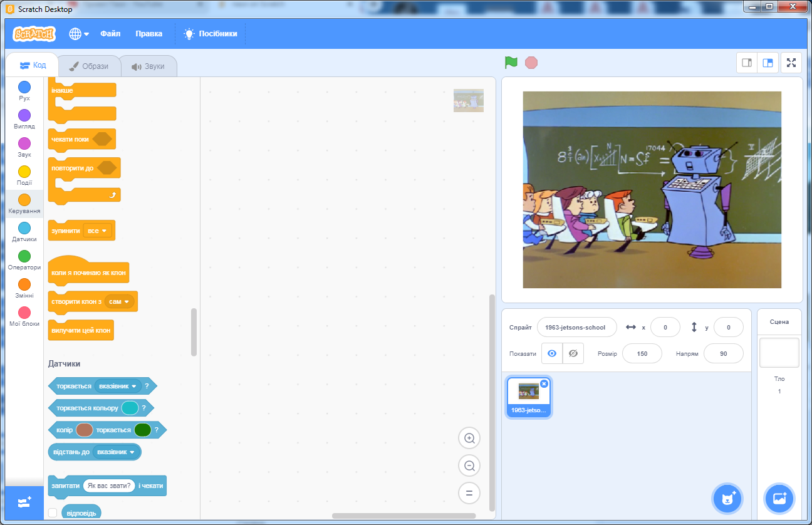Click the інакше else block
Screen dimensions: 812x525
pos(63,90)
